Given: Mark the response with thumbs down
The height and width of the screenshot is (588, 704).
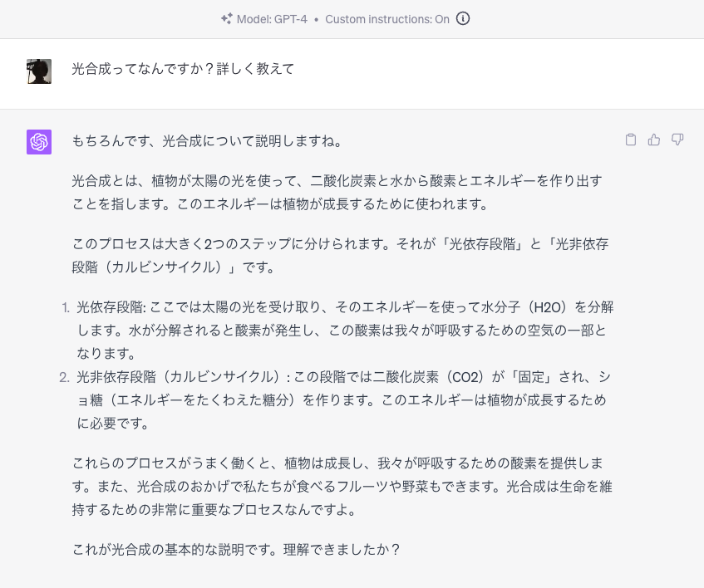Looking at the screenshot, I should tap(677, 140).
